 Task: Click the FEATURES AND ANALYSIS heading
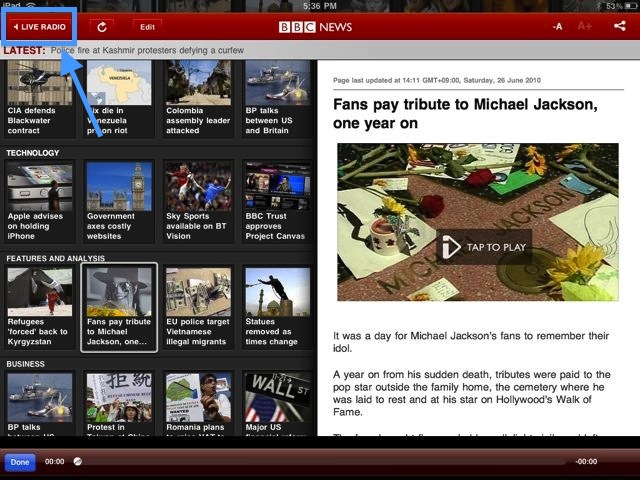(x=56, y=258)
